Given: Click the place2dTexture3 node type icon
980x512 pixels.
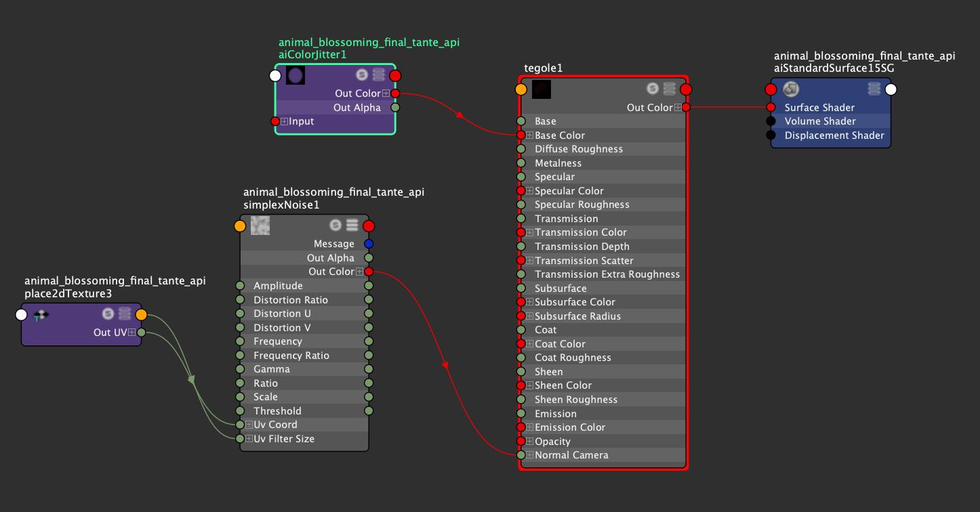Looking at the screenshot, I should click(x=41, y=314).
